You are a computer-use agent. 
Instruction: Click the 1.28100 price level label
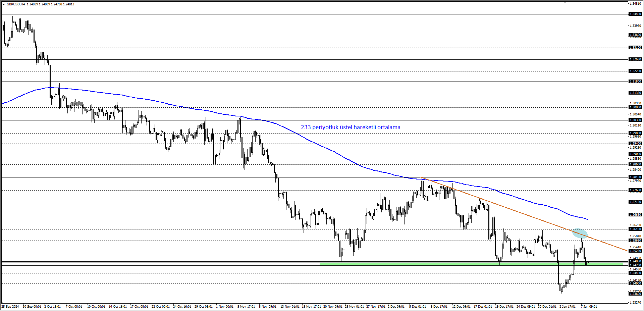[635, 177]
